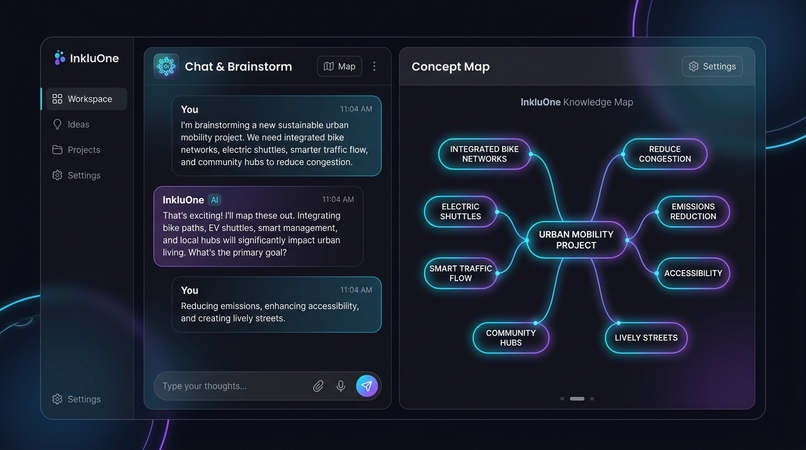The height and width of the screenshot is (450, 806).
Task: Select the Accessibility node
Action: click(693, 273)
